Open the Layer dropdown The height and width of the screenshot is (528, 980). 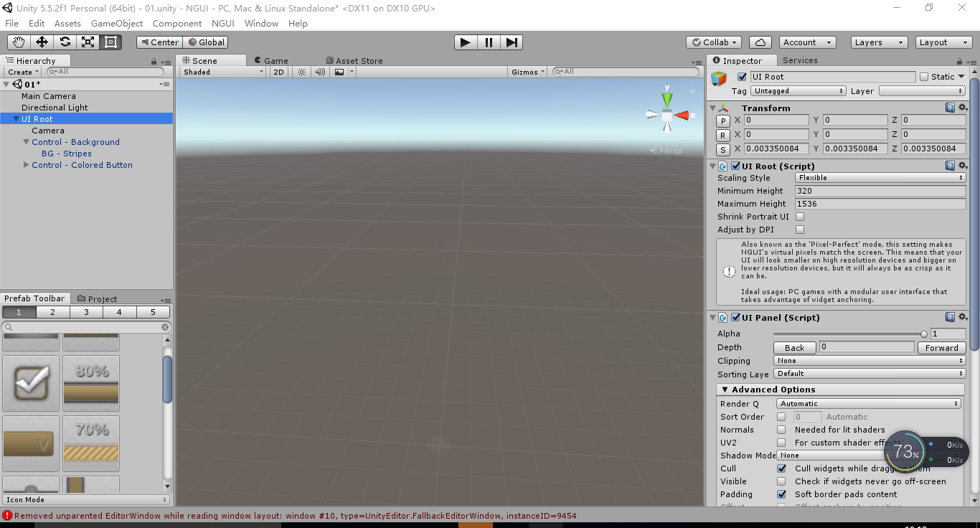pos(922,91)
